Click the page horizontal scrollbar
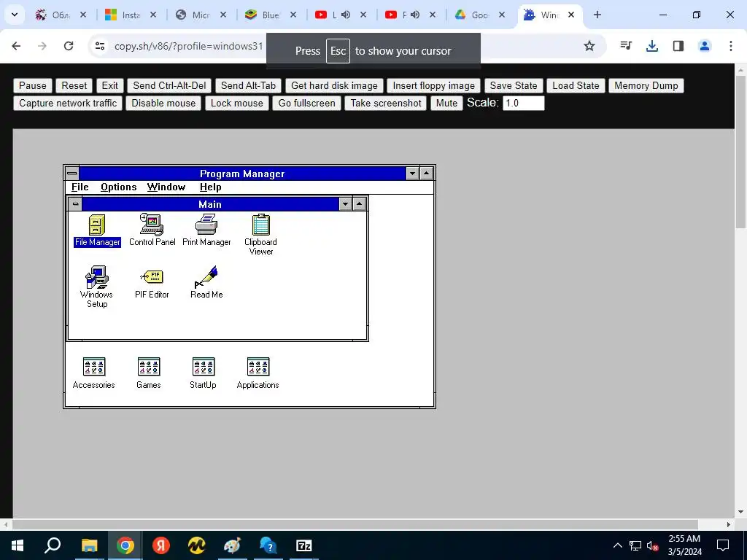747x560 pixels. (355, 524)
